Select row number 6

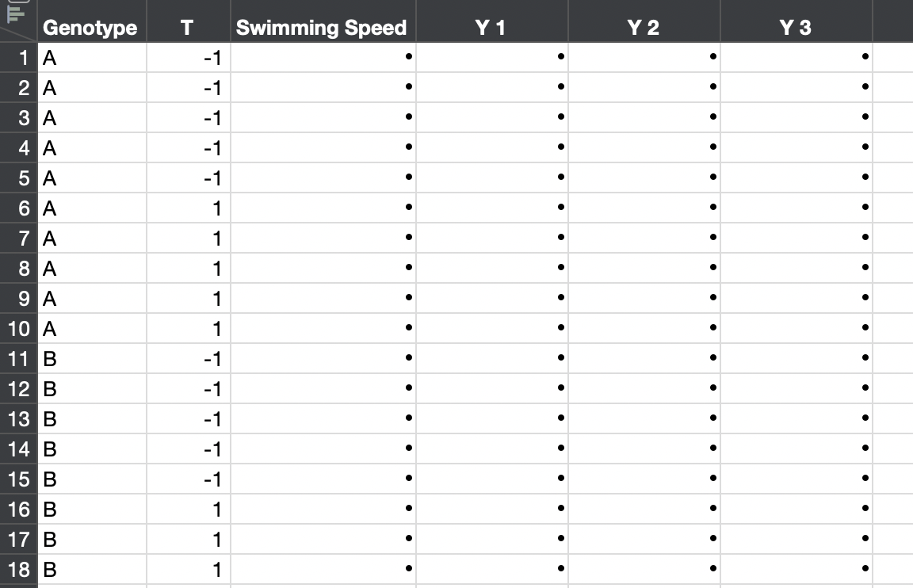click(x=18, y=208)
